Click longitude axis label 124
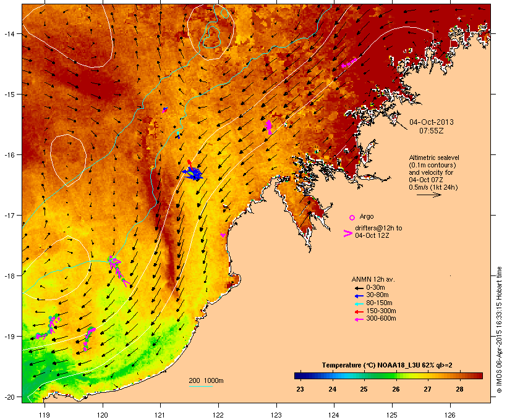The image size is (507, 420). [334, 415]
